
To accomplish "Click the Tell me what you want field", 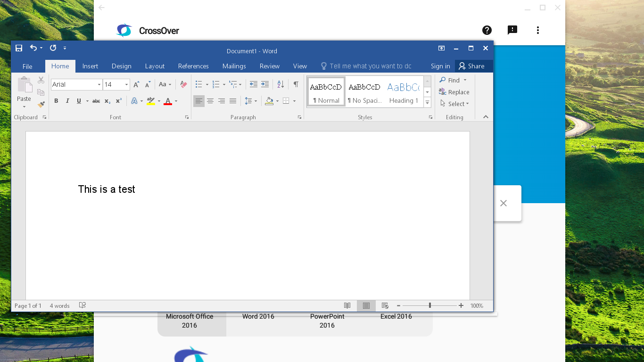I will tap(366, 66).
